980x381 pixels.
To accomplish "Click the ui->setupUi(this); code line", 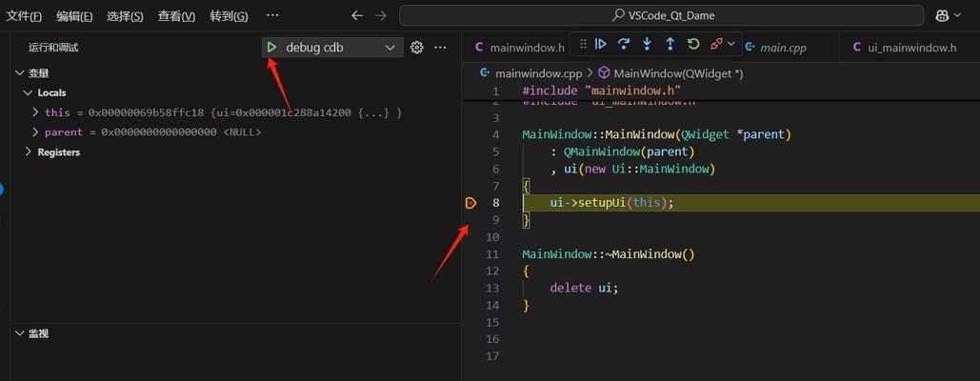I will click(x=612, y=203).
